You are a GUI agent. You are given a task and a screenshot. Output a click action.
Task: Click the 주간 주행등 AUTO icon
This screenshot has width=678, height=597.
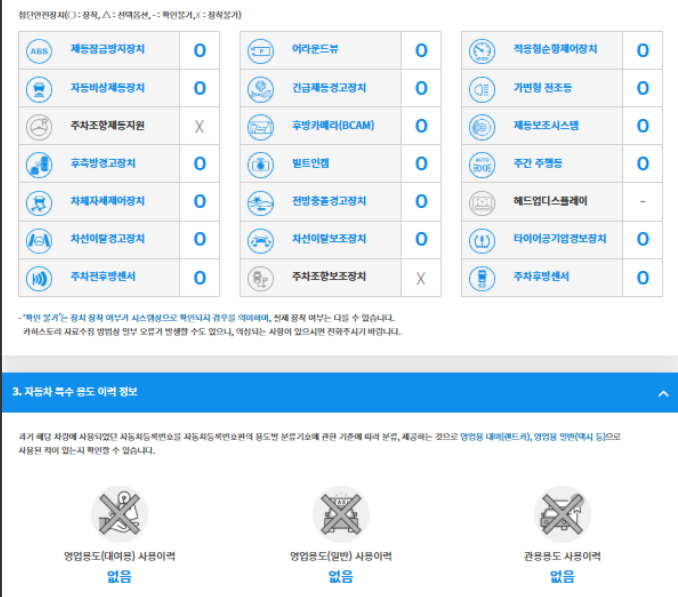click(482, 165)
